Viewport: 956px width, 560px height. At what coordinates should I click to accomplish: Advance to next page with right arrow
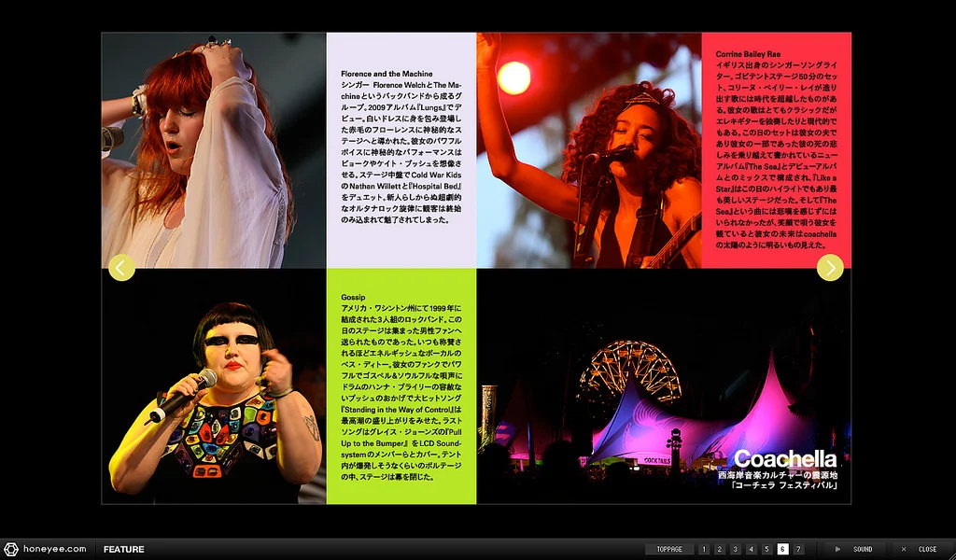tap(830, 268)
